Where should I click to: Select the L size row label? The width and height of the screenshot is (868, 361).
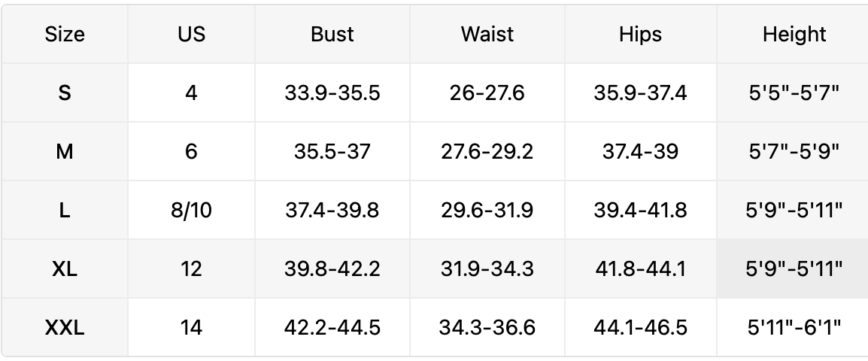click(65, 210)
